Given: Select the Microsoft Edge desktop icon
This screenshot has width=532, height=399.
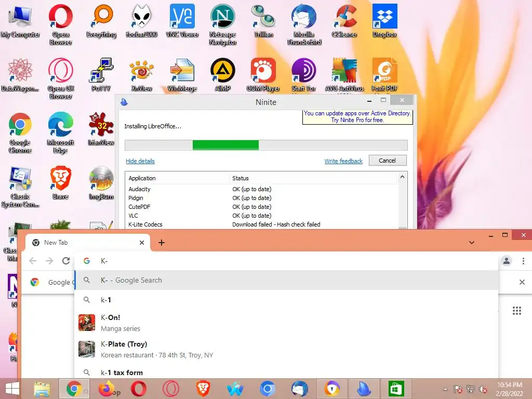Looking at the screenshot, I should 60,132.
